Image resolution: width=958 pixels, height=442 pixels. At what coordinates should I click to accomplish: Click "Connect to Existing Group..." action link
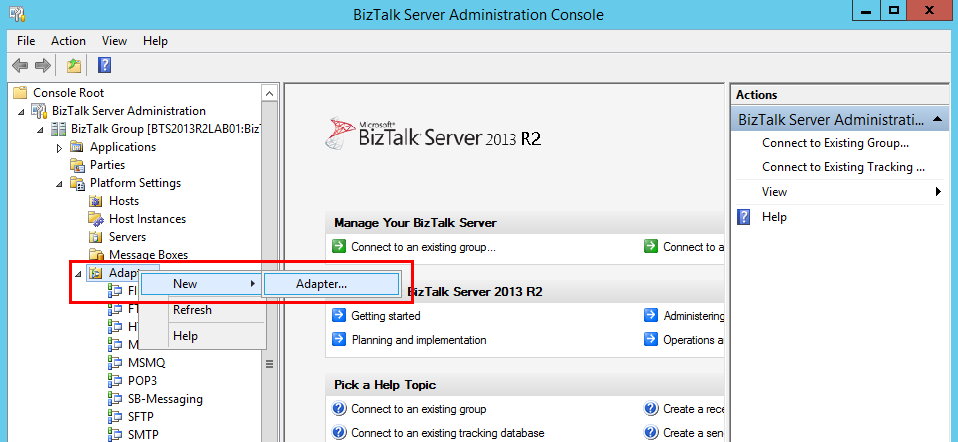[835, 143]
